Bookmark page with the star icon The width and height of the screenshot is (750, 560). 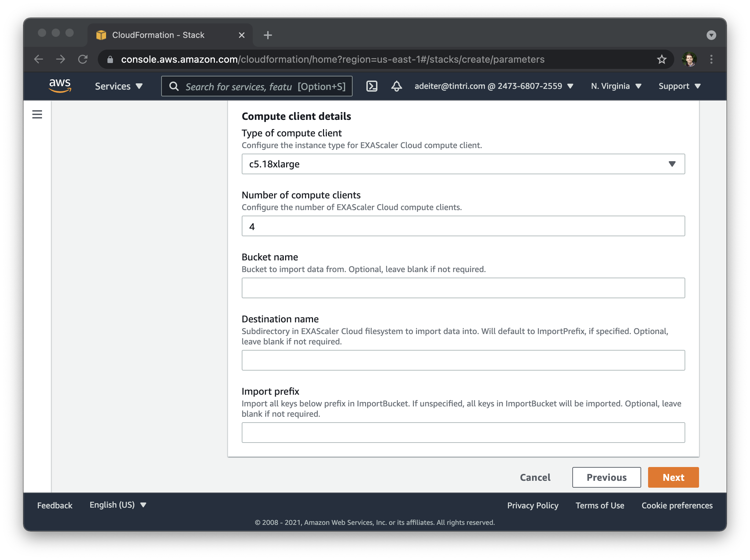pyautogui.click(x=662, y=60)
